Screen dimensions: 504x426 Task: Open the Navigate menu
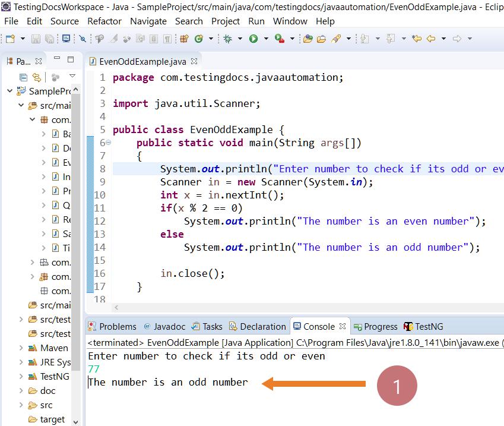click(148, 21)
